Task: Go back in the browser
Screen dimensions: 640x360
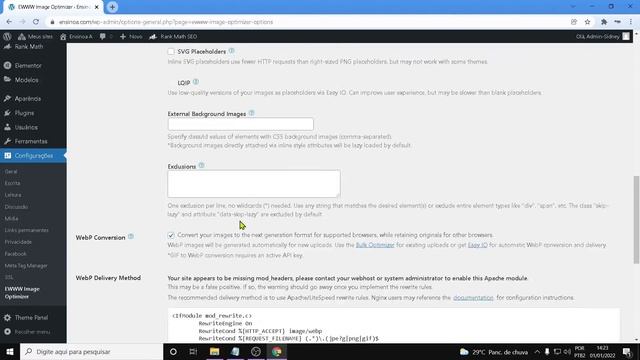Action: click(x=9, y=22)
